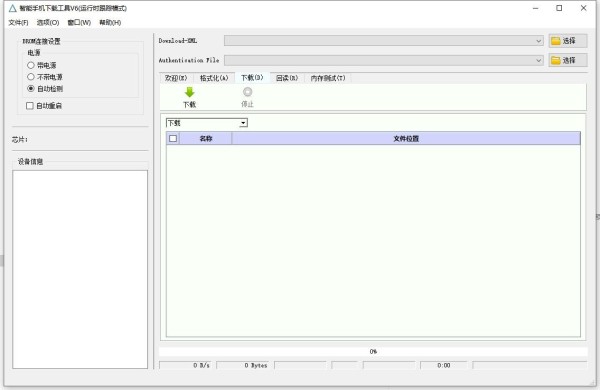Screen dimensions: 600x390
Task: Click folder Select button beside Download-XML
Action: coord(568,41)
